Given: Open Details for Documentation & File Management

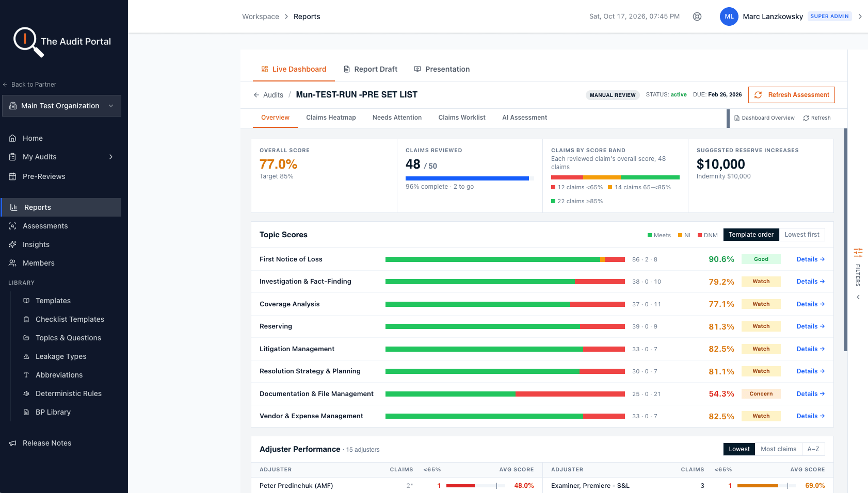Looking at the screenshot, I should 811,394.
